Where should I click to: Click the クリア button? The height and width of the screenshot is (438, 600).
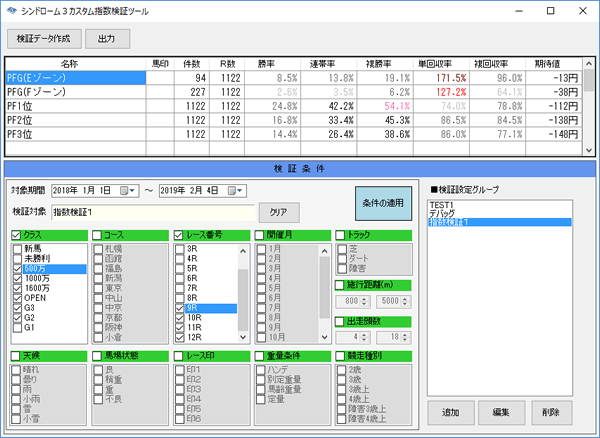coord(279,212)
